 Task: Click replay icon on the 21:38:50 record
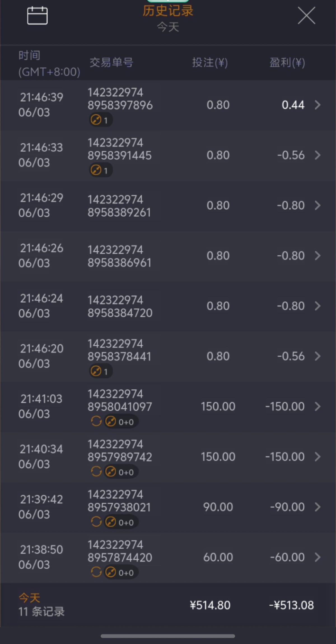(96, 572)
